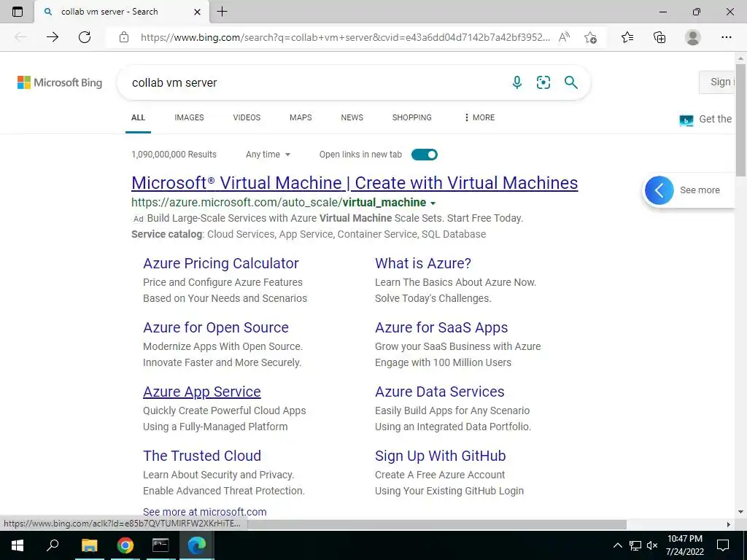The height and width of the screenshot is (560, 747).
Task: Click the Get the Bing app promo
Action: 706,119
